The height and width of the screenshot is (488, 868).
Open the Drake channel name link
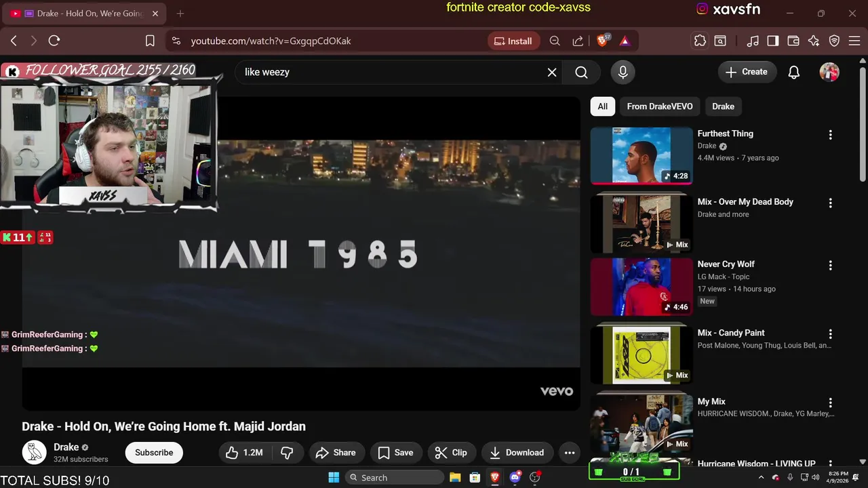(x=66, y=447)
